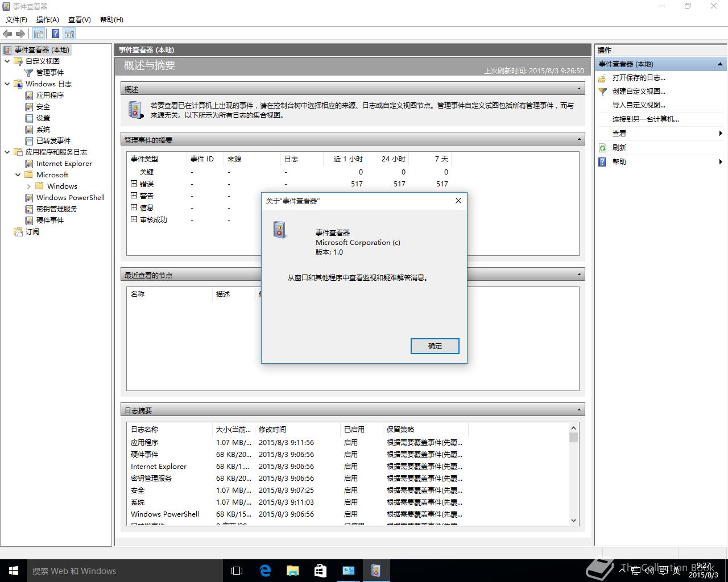This screenshot has width=728, height=582.
Task: Open 查看(V) menu
Action: tap(80, 19)
